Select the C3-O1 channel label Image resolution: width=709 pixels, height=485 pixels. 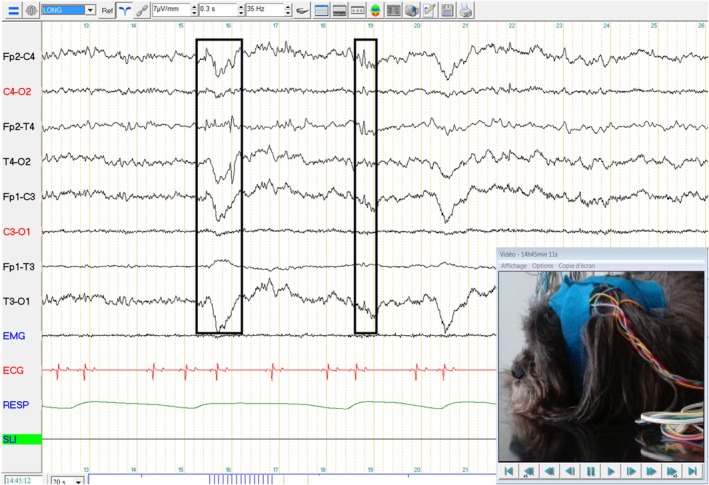17,231
